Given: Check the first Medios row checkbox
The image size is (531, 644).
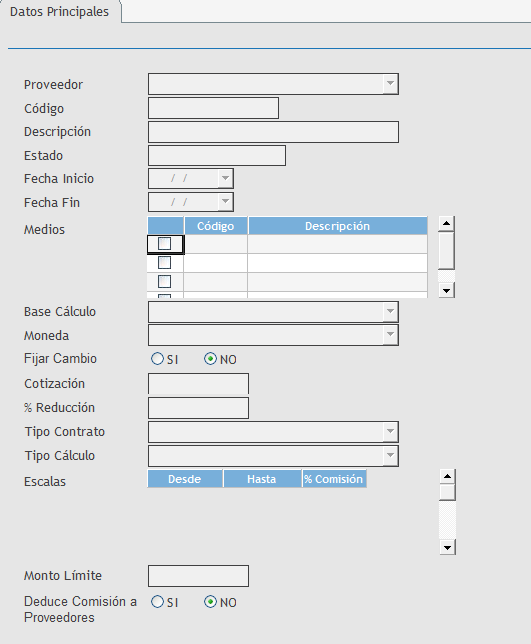Looking at the screenshot, I should pyautogui.click(x=164, y=244).
